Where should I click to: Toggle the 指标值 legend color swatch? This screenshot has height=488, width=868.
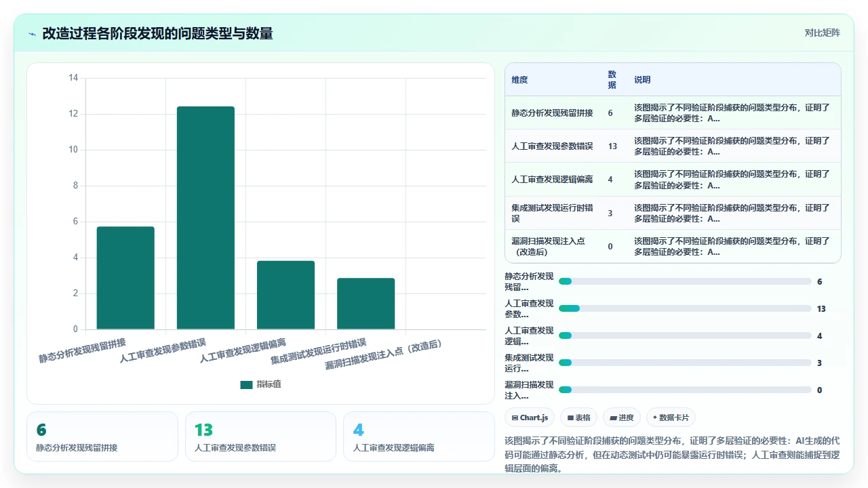pos(246,384)
